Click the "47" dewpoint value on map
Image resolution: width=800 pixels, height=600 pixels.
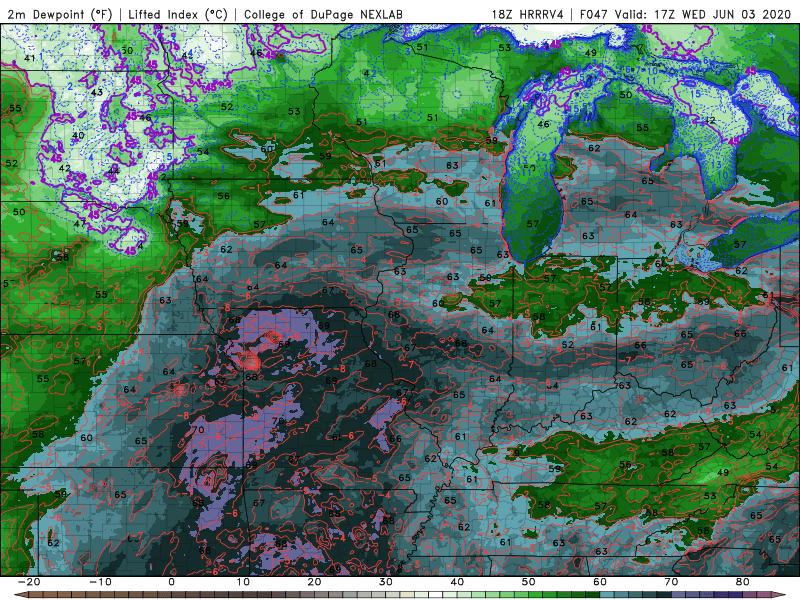click(x=80, y=223)
